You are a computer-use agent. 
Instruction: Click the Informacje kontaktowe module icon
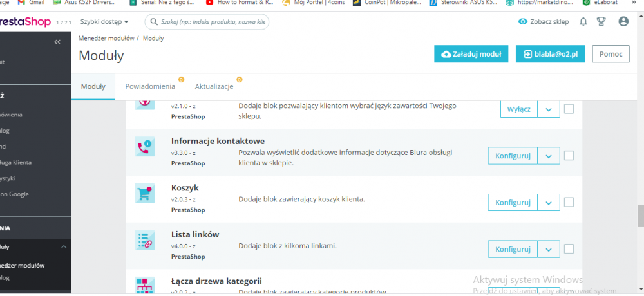[144, 146]
